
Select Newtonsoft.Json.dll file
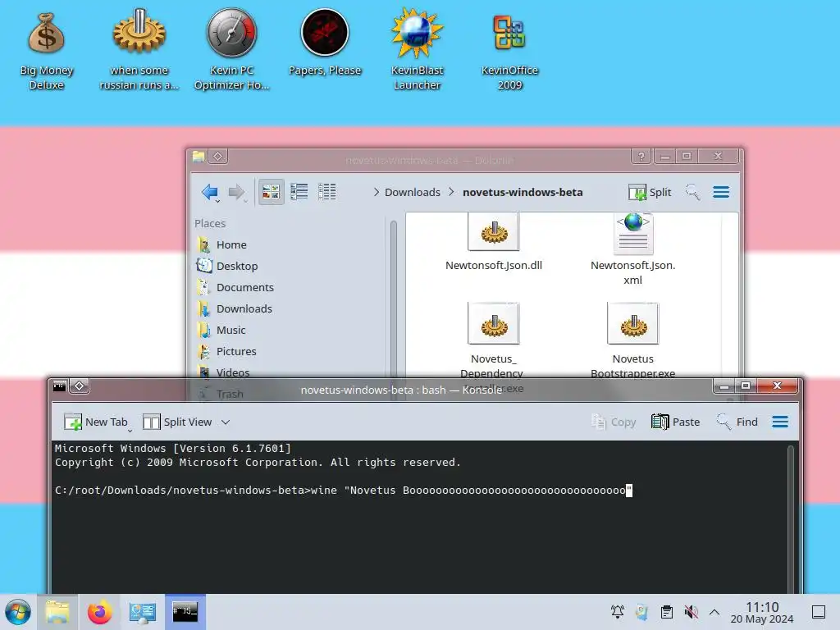pyautogui.click(x=493, y=242)
